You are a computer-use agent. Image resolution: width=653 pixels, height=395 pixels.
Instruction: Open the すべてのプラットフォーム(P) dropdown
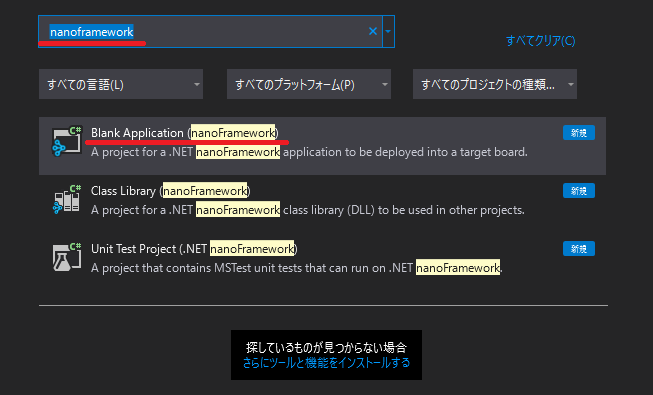[309, 84]
